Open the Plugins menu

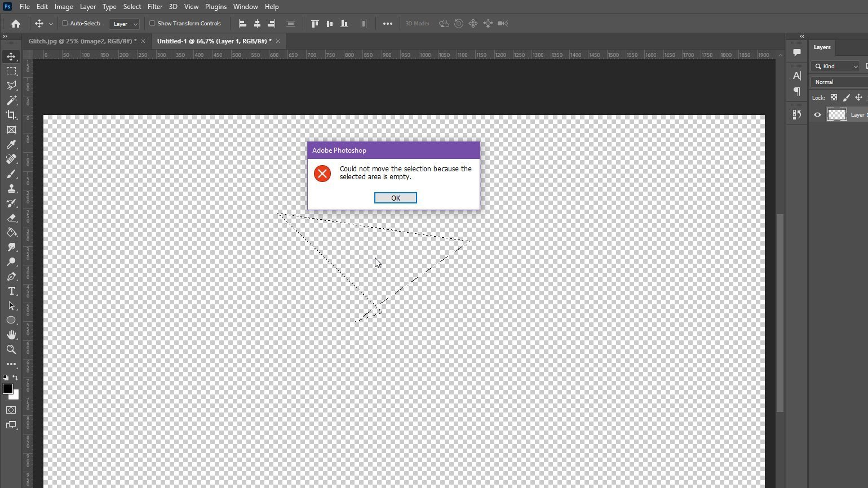[x=216, y=7]
